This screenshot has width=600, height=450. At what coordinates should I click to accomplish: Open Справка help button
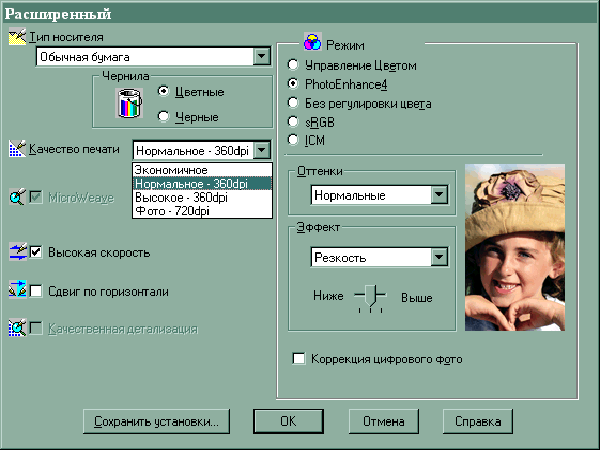tap(478, 421)
